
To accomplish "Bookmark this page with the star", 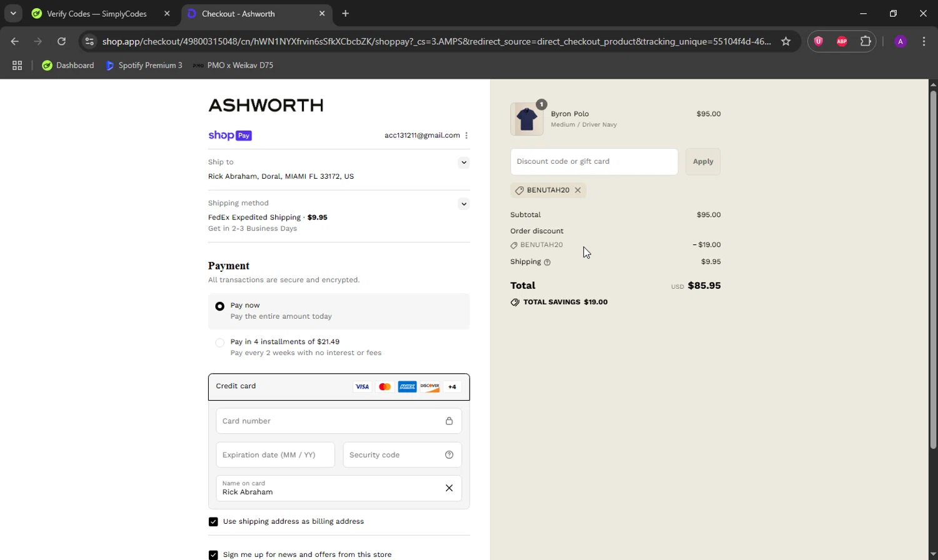I will (x=786, y=41).
